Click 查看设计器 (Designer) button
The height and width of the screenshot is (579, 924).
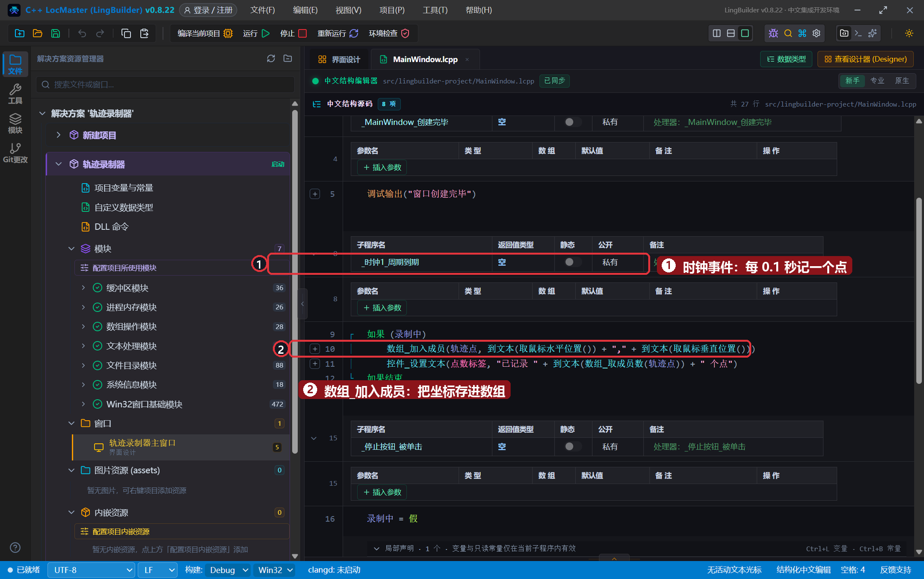tap(865, 59)
